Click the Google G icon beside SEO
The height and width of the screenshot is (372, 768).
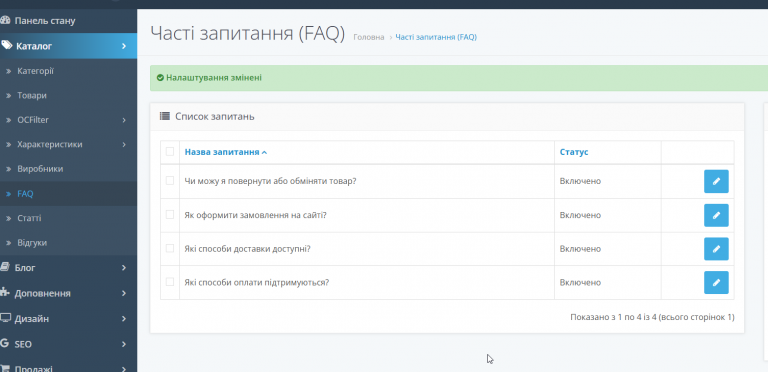click(4, 343)
